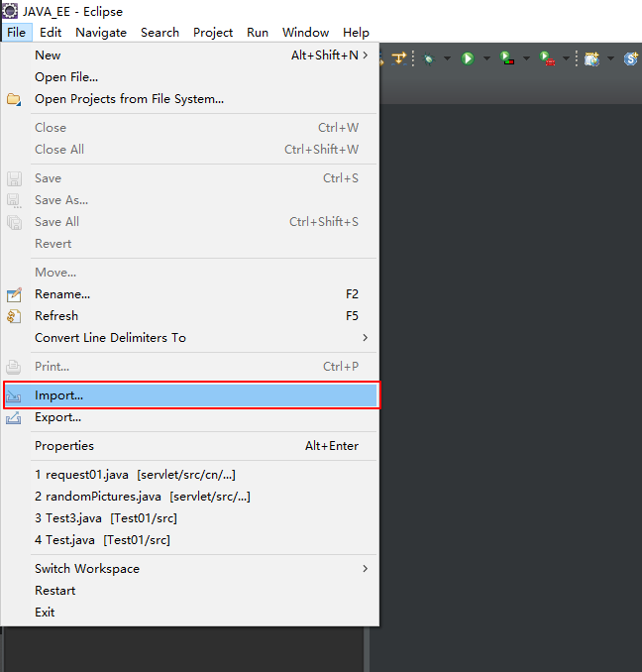Open the New Web Project dropdown arrow
The width and height of the screenshot is (642, 672).
pyautogui.click(x=610, y=58)
